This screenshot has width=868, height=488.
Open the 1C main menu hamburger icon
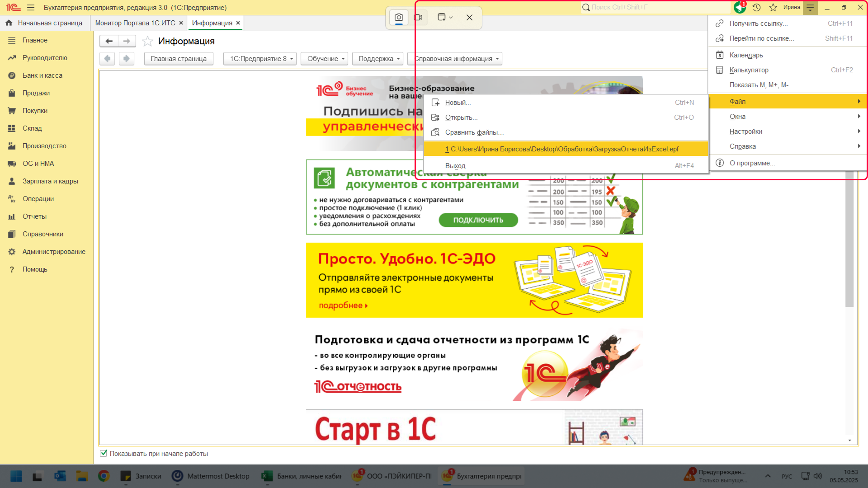point(31,8)
